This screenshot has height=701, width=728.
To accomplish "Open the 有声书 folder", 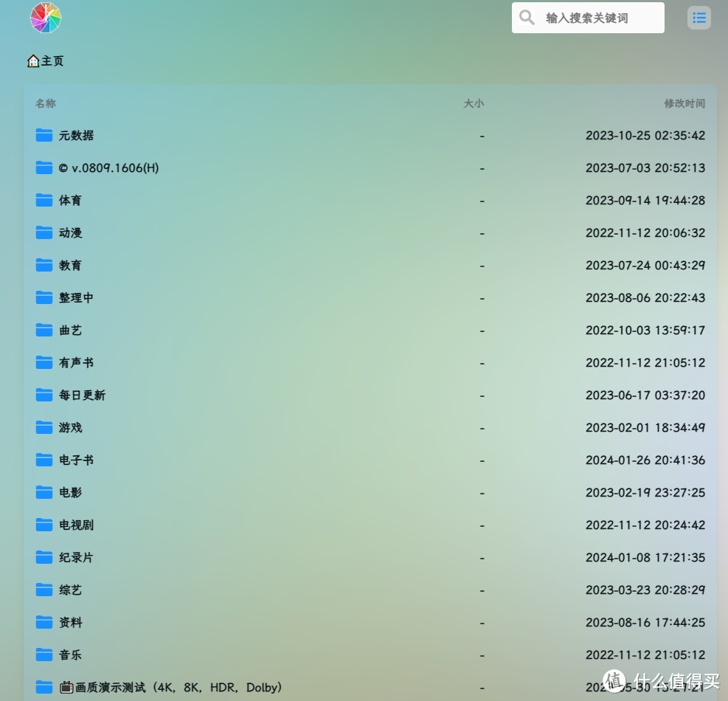I will point(76,363).
